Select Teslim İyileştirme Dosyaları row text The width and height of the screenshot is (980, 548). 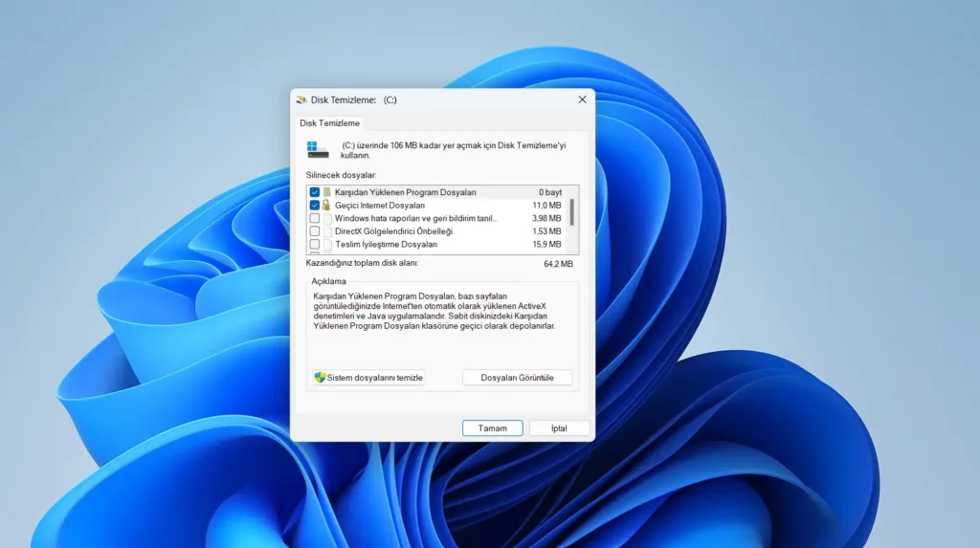(386, 244)
